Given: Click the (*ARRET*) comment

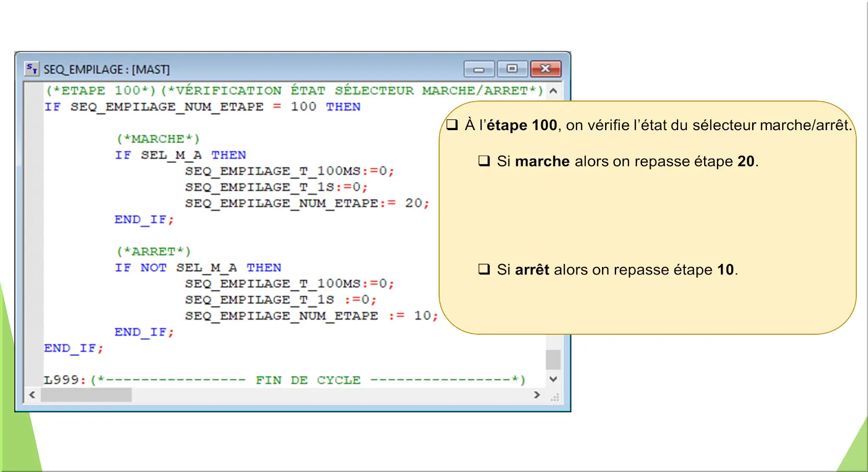Looking at the screenshot, I should (x=153, y=252).
